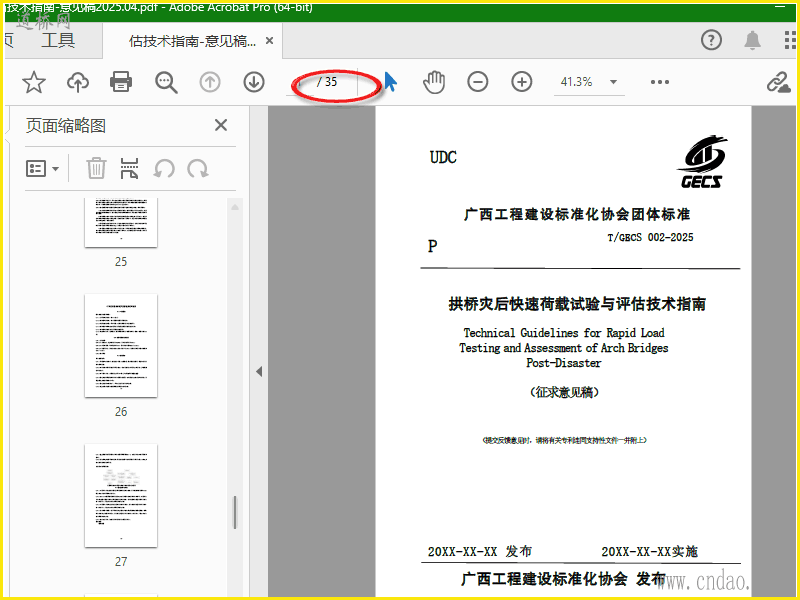Click the thumbnail panel scrollbar handle
800x600 pixels.
click(235, 512)
